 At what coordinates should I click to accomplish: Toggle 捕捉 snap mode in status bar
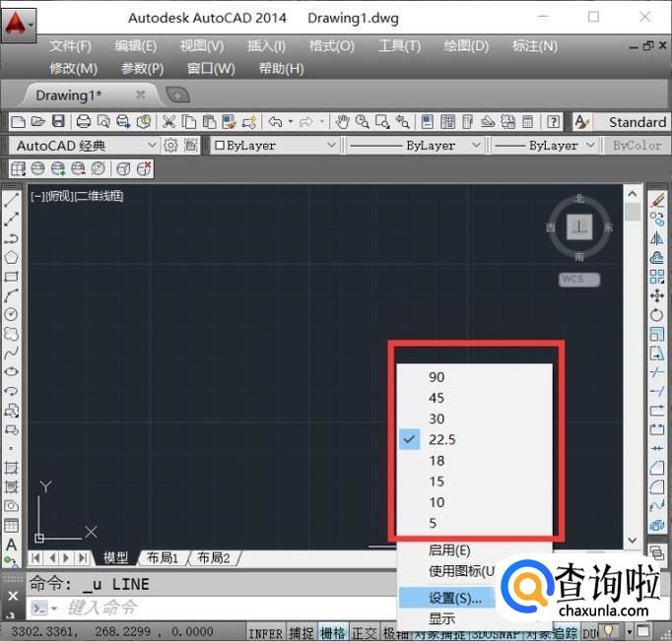(x=301, y=633)
